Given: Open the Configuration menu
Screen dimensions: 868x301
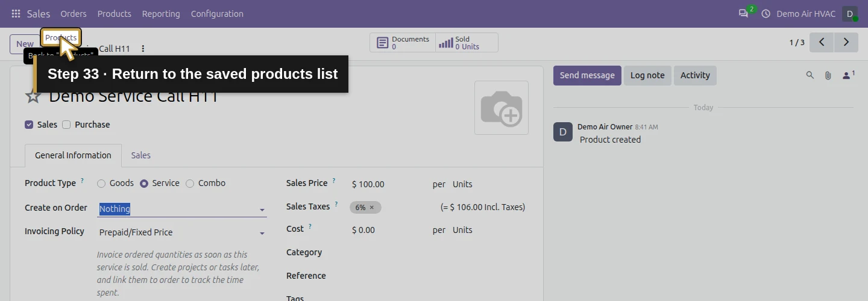Looking at the screenshot, I should pyautogui.click(x=217, y=13).
